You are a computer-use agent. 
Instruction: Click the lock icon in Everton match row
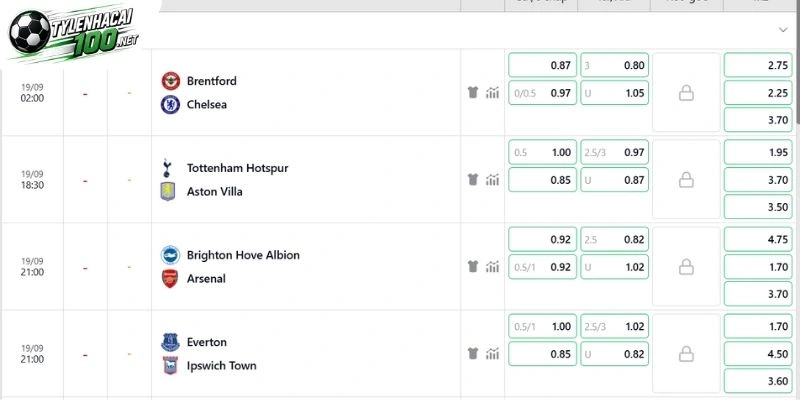tap(686, 354)
